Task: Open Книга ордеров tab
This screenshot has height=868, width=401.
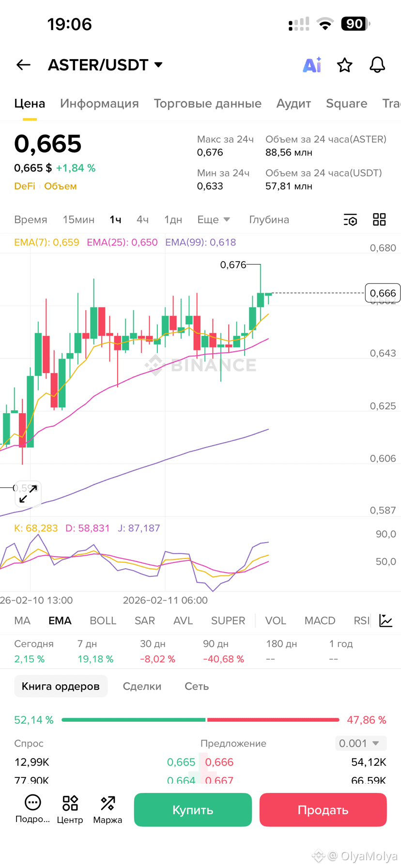Action: pos(61,686)
